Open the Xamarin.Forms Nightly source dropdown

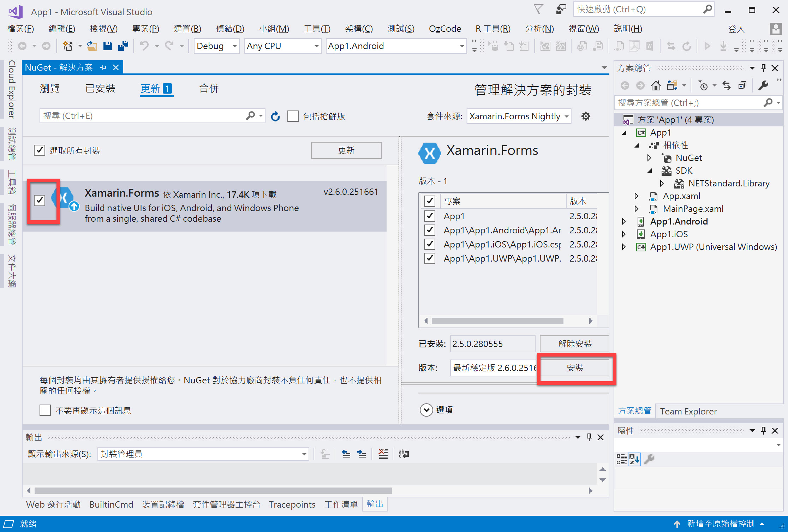point(519,116)
